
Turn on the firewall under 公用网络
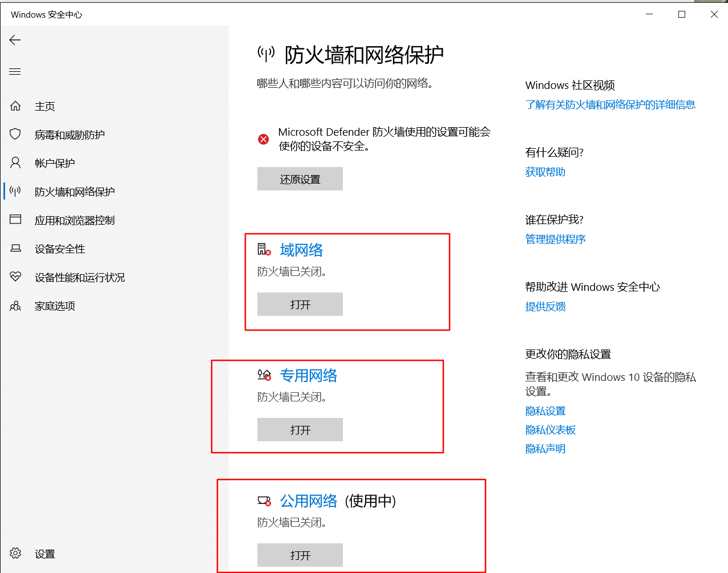(x=300, y=555)
